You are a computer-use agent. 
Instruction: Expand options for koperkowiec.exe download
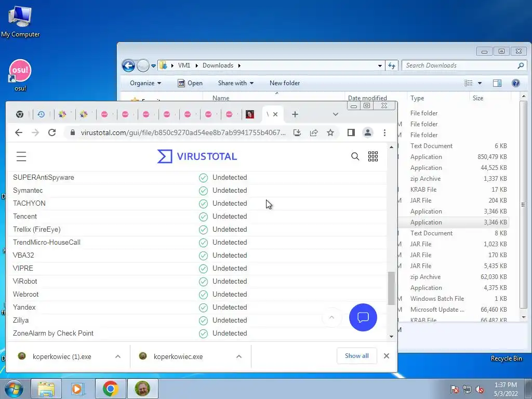pos(239,356)
